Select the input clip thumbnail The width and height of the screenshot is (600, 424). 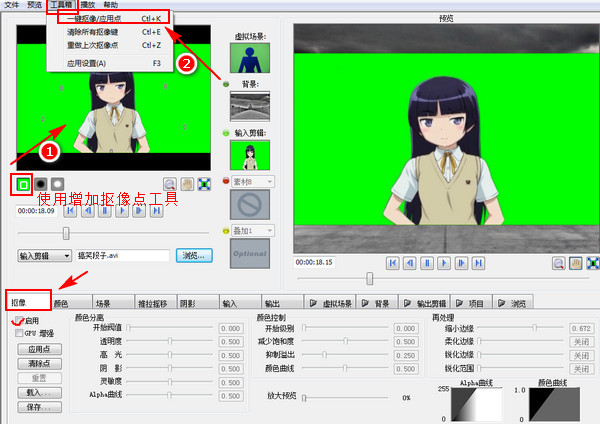click(250, 155)
